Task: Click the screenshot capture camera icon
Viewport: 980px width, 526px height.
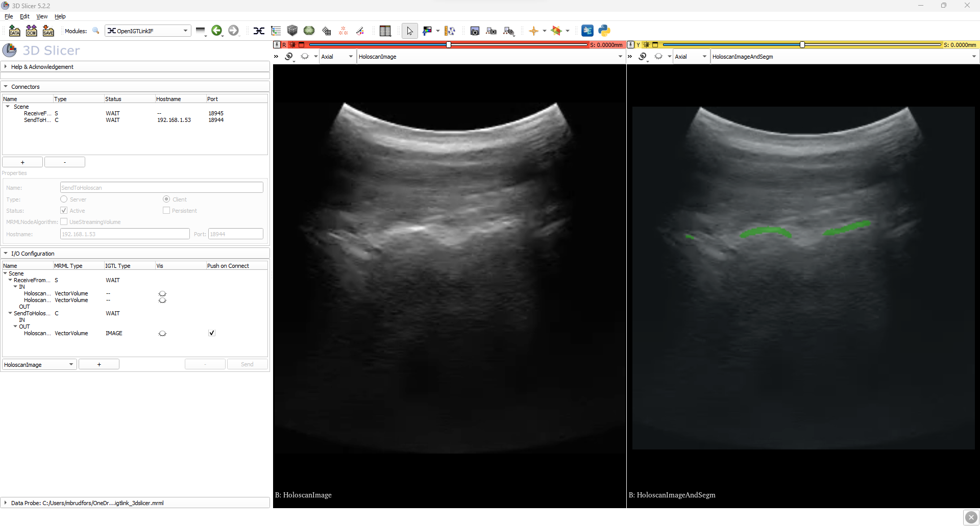Action: (x=475, y=31)
